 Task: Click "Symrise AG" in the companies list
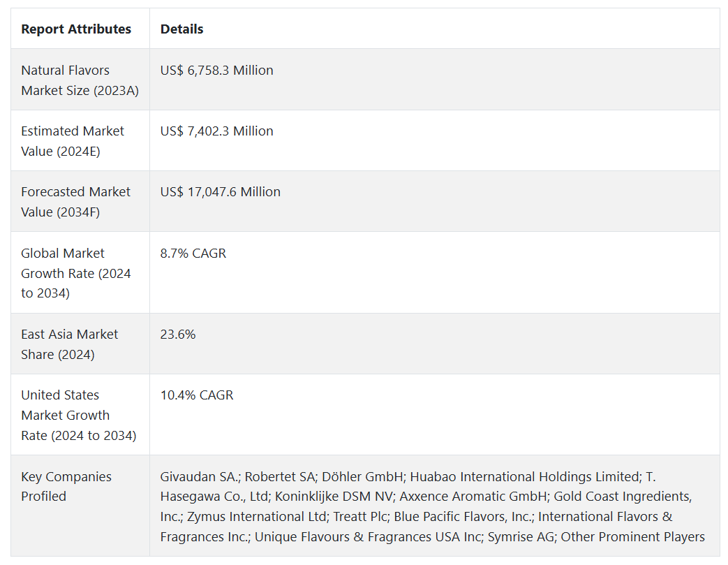pos(520,537)
